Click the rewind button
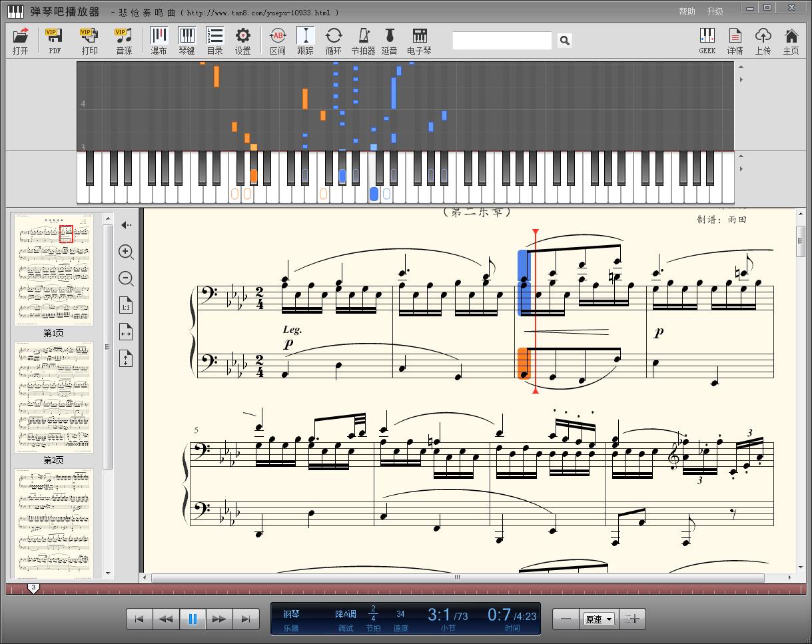This screenshot has height=644, width=812. click(166, 619)
